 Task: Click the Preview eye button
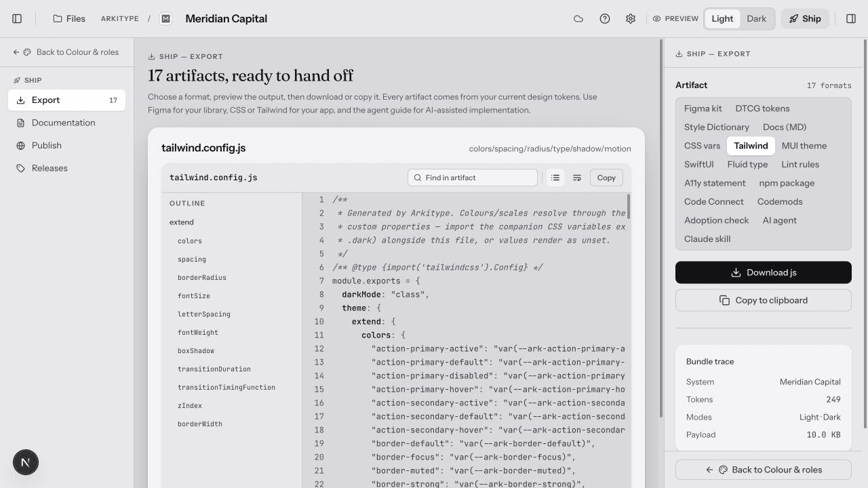(675, 19)
